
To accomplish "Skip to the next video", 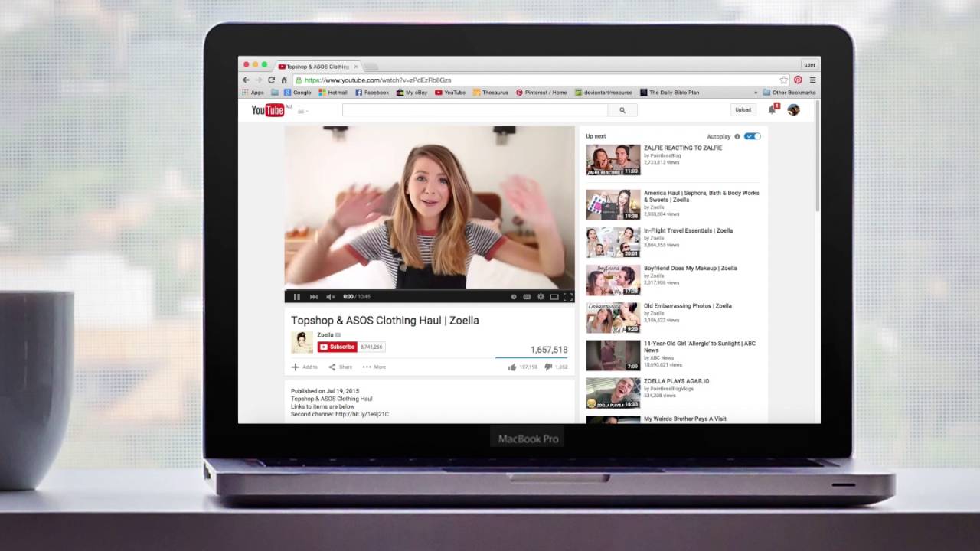I will pos(313,297).
